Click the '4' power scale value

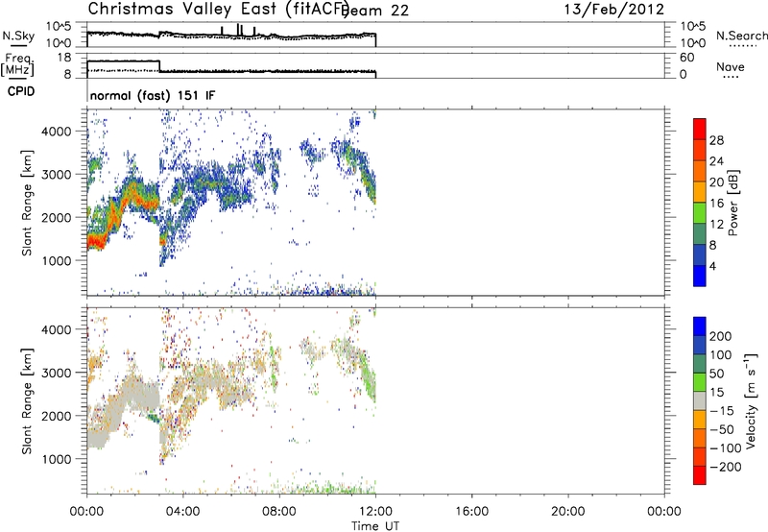(x=712, y=266)
